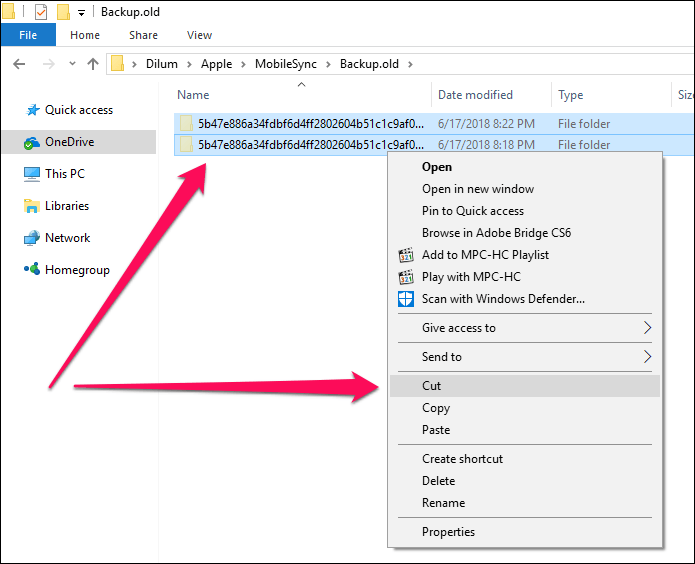The width and height of the screenshot is (695, 564).
Task: Switch to the Share ribbon tab
Action: coord(143,35)
